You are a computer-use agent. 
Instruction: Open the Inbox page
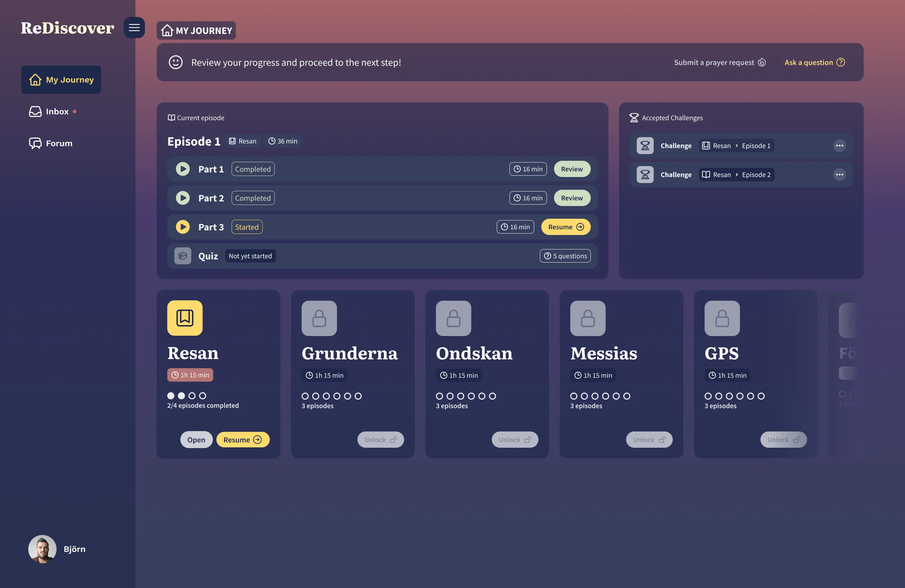pyautogui.click(x=57, y=111)
